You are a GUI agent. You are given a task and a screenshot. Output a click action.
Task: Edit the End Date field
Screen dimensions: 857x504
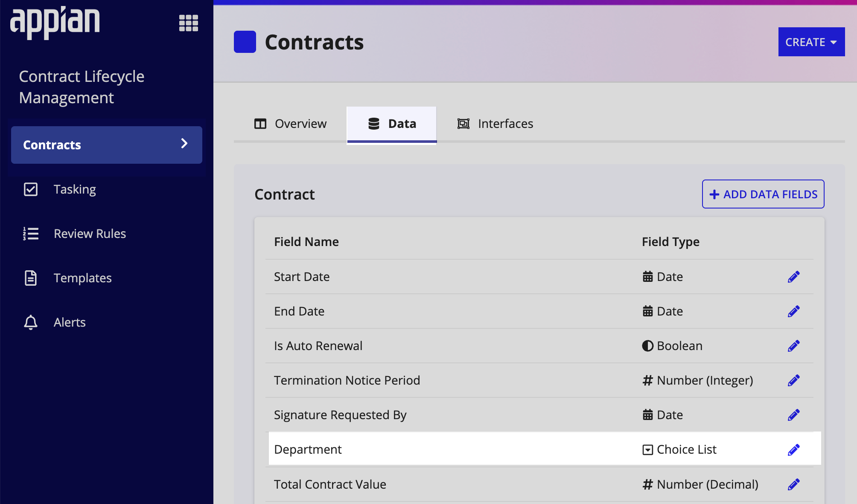pos(794,311)
